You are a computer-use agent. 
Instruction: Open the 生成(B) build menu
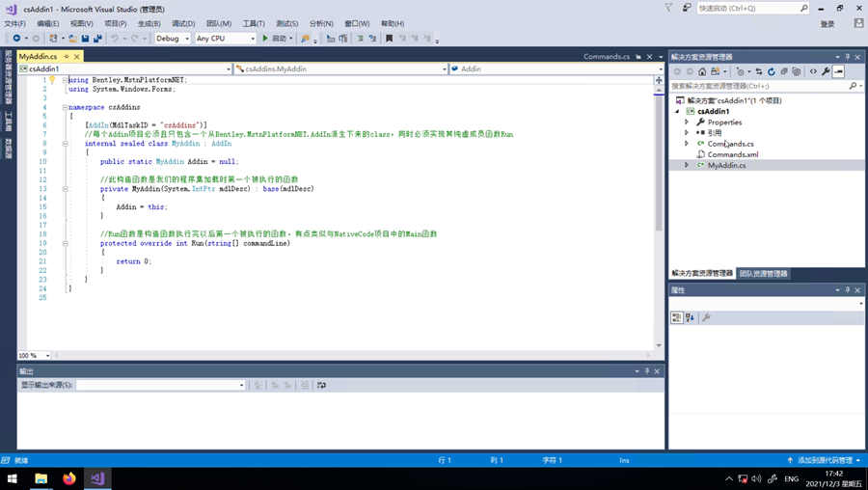click(x=149, y=23)
